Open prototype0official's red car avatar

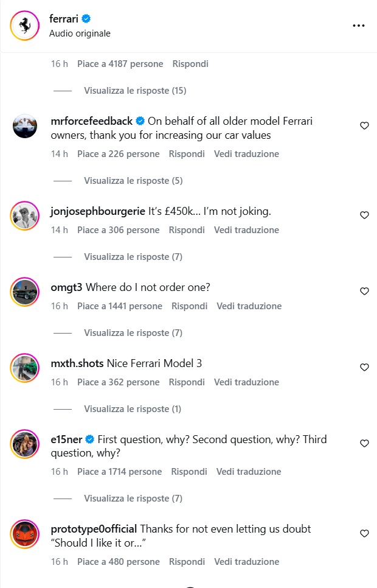pos(25,534)
